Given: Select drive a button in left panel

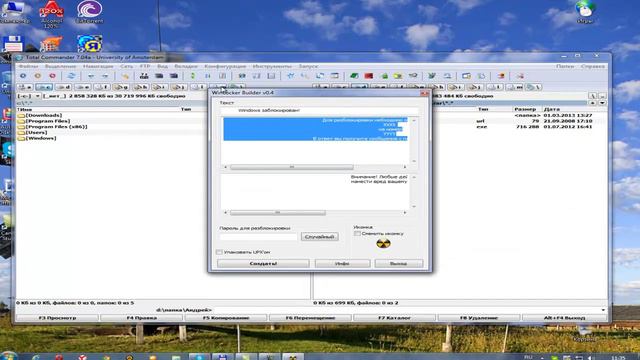Looking at the screenshot, I should [25, 87].
